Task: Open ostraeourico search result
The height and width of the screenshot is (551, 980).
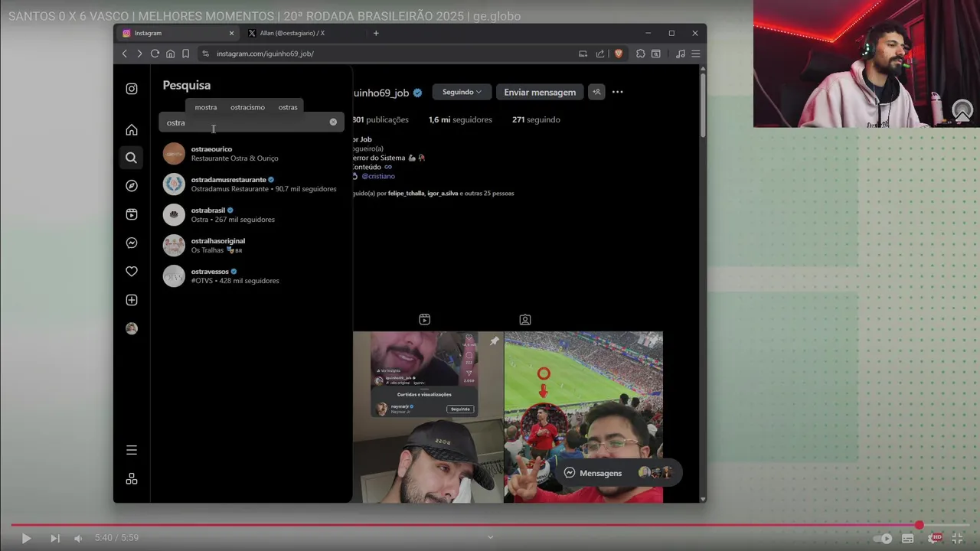Action: [251, 154]
